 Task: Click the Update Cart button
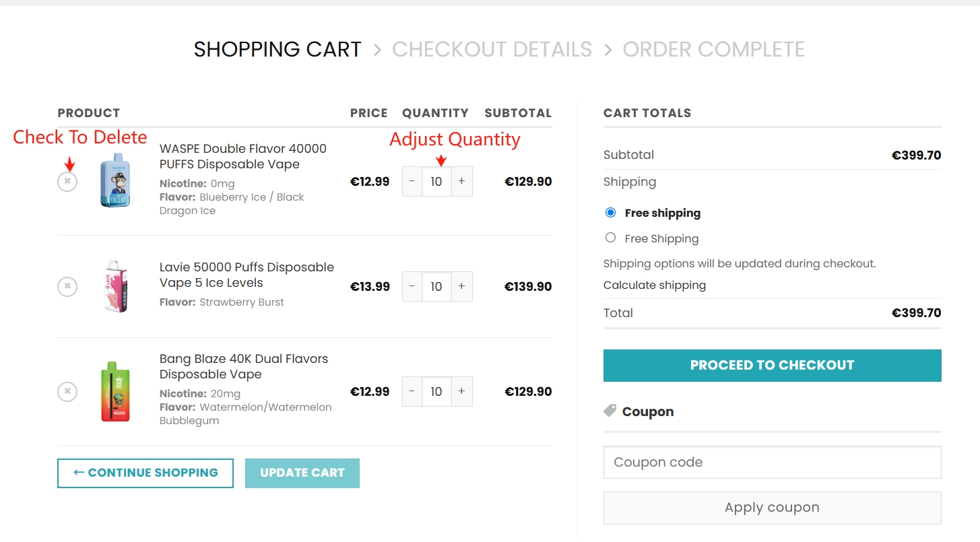point(302,473)
